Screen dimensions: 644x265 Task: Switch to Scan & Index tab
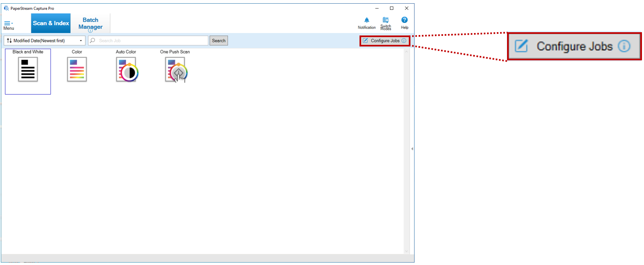[x=51, y=23]
